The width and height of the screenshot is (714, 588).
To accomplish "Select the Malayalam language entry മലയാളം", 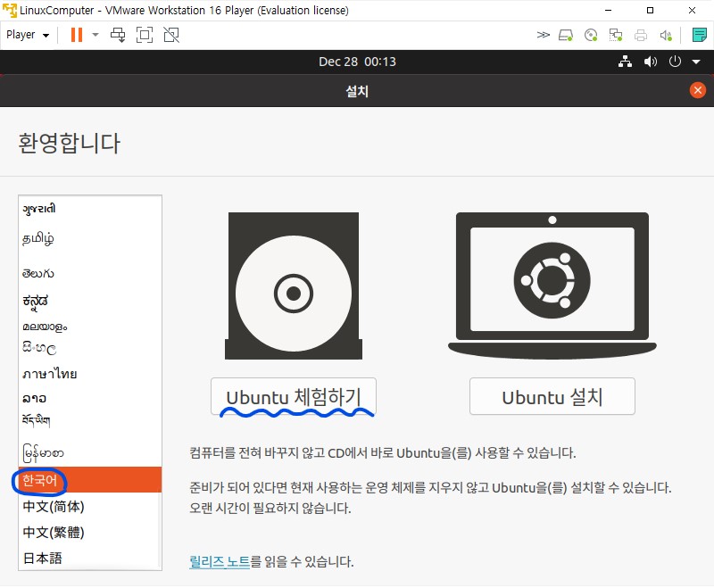I will coord(90,327).
